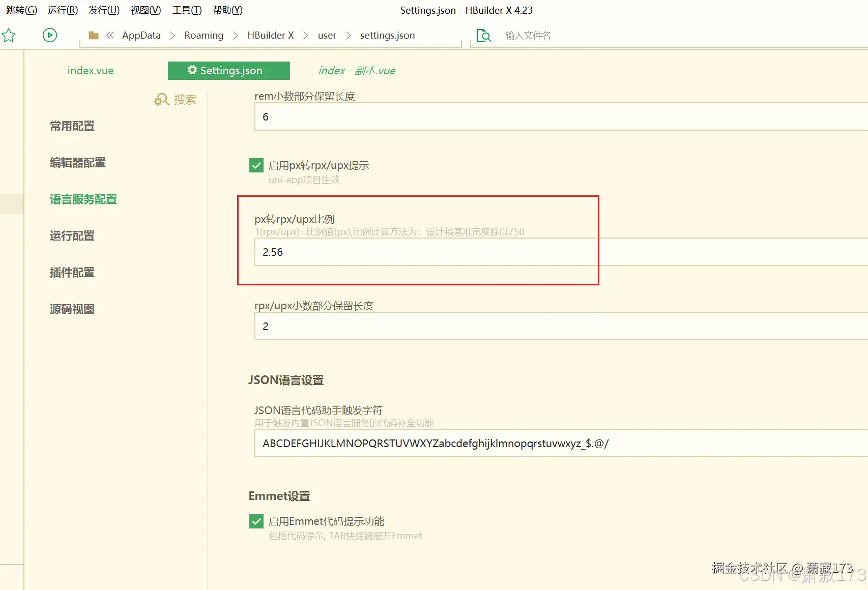The width and height of the screenshot is (868, 590).
Task: Click gear icon on Settings.json tab
Action: click(x=192, y=70)
